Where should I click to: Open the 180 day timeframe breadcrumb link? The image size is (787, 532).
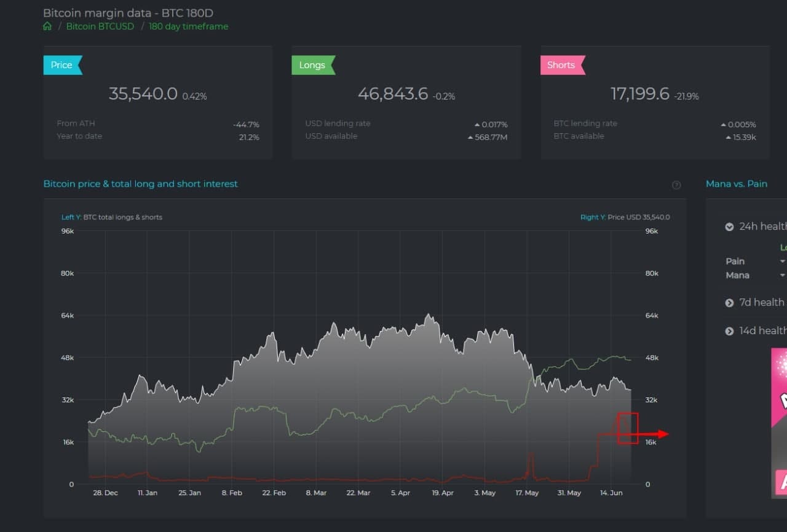tap(188, 26)
